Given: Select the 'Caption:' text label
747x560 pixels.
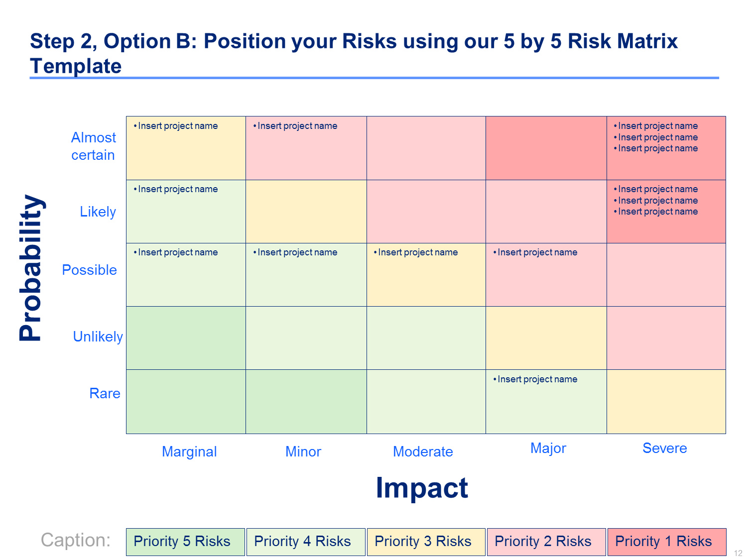Looking at the screenshot, I should pyautogui.click(x=76, y=540).
